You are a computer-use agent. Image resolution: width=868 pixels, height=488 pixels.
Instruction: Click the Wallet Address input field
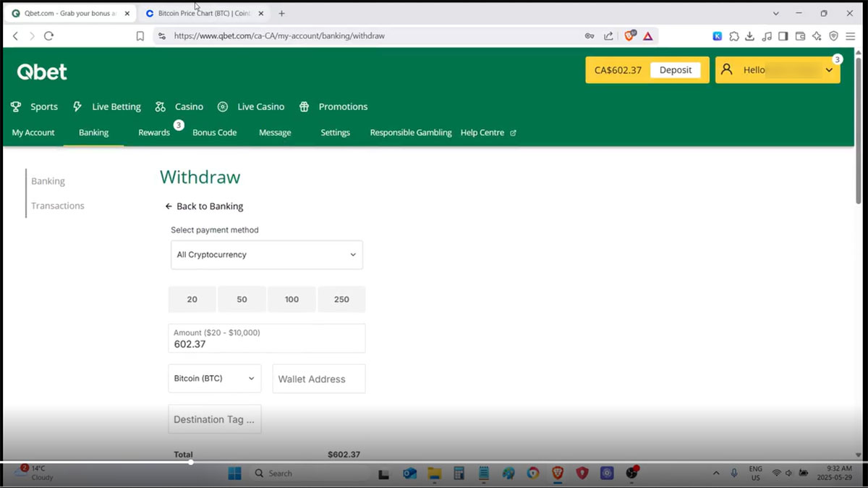click(319, 379)
